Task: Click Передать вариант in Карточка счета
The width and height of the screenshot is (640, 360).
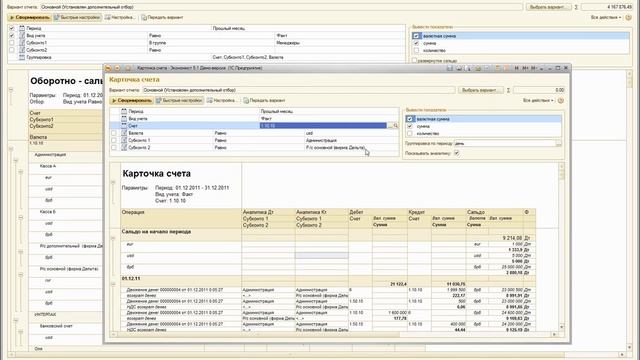Action: point(264,100)
